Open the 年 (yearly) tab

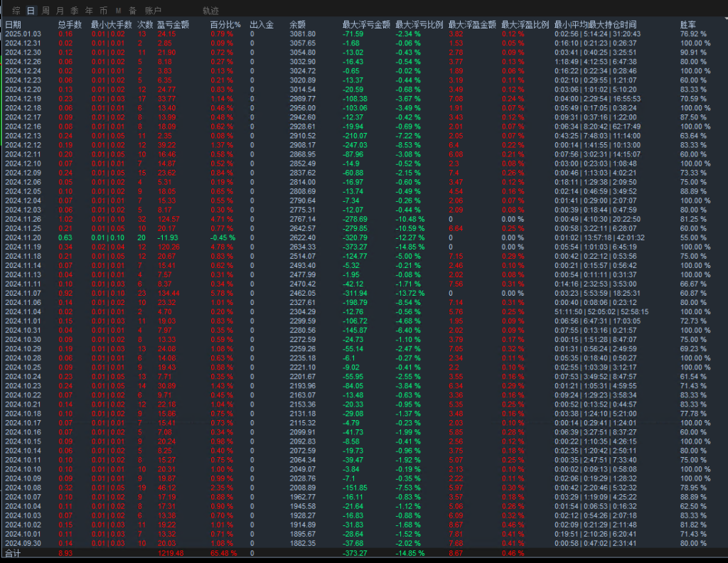point(88,11)
